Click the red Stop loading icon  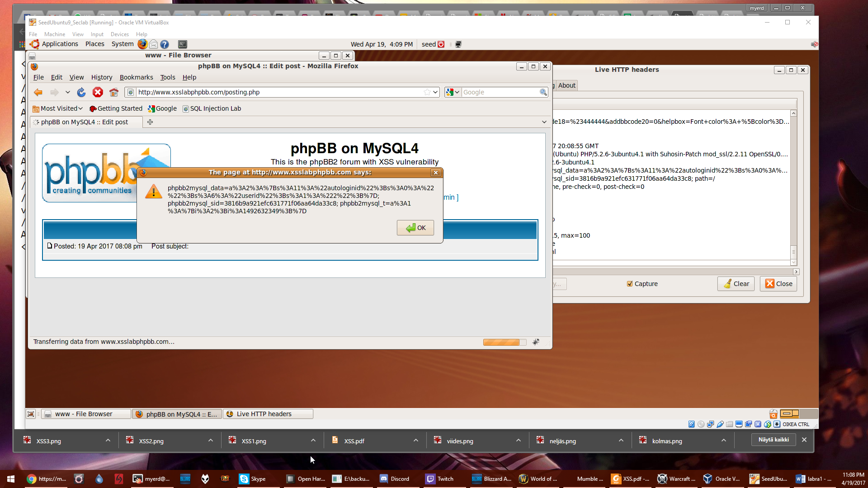tap(98, 92)
